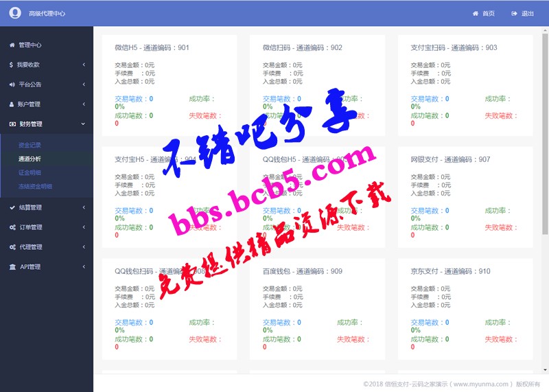This screenshot has width=549, height=392.
Task: Select the 通道分析 submenu item
Action: click(x=30, y=159)
